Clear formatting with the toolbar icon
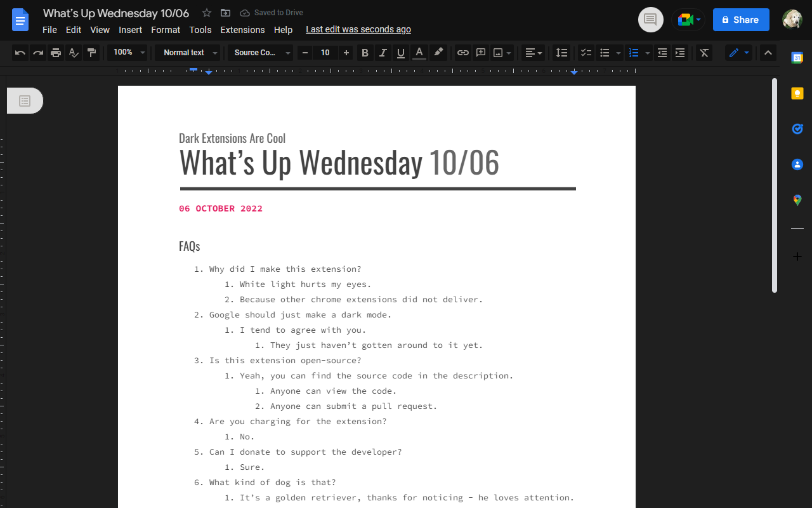Screen dimensions: 812x508 coord(704,53)
